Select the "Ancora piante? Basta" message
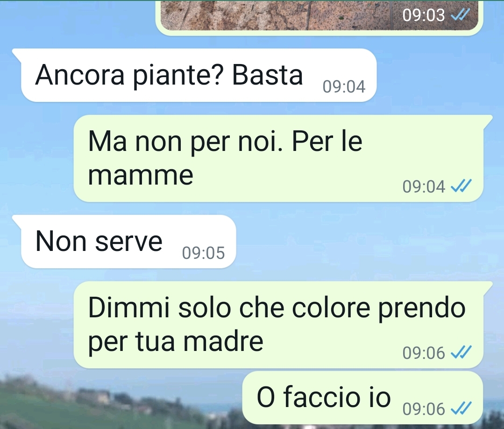The width and height of the screenshot is (504, 429). (x=199, y=75)
